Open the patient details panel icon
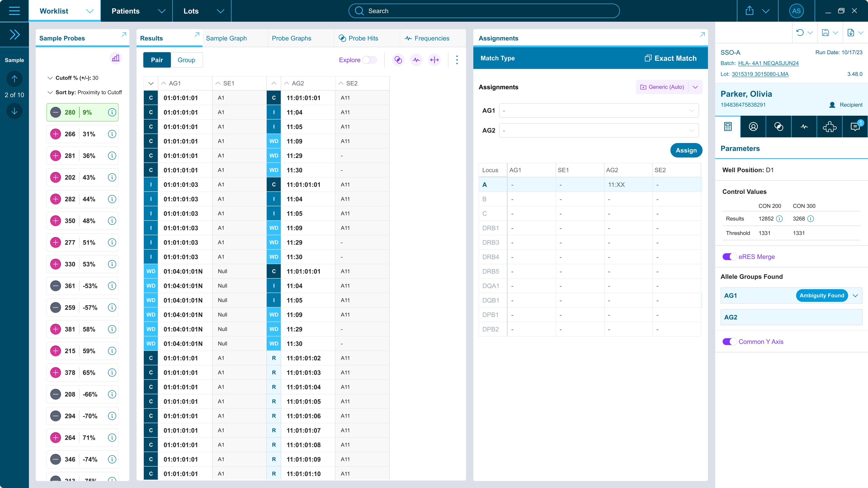Viewport: 868px width, 488px height. pos(753,127)
